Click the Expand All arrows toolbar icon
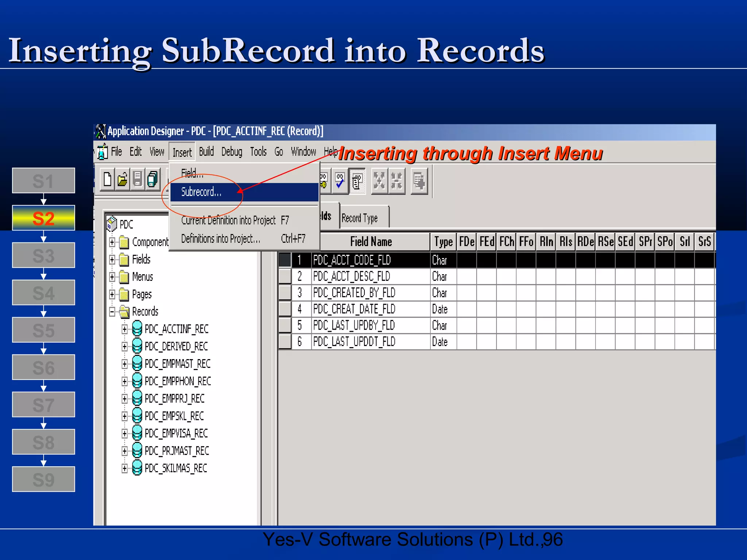This screenshot has width=747, height=560. (x=379, y=181)
